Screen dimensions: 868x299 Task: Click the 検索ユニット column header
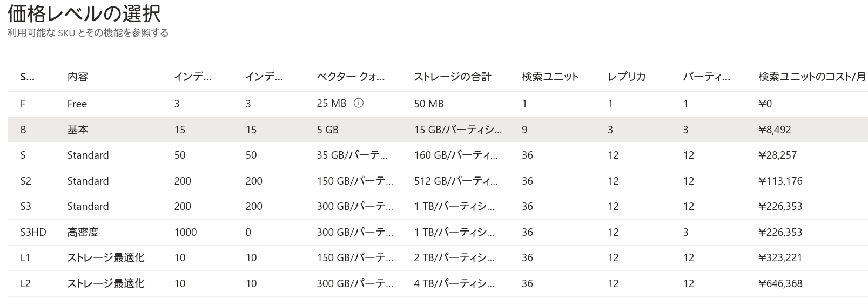[550, 77]
